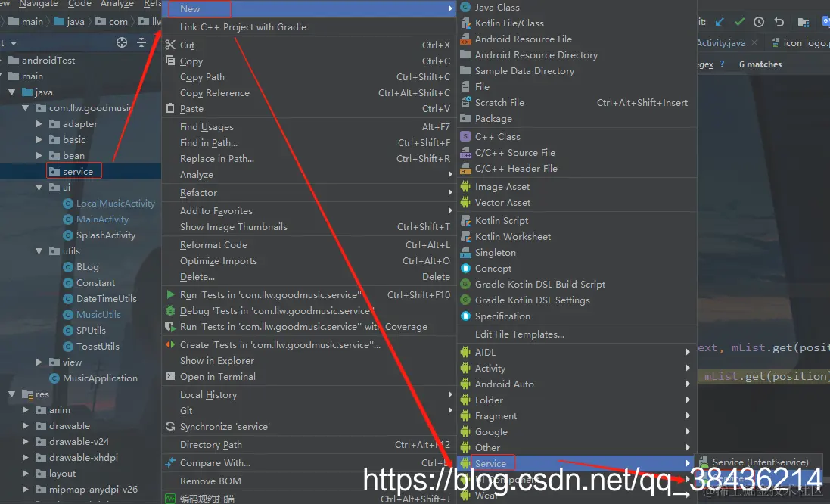Click the java breadcrumb in navigation bar
The width and height of the screenshot is (830, 504).
pyautogui.click(x=70, y=22)
